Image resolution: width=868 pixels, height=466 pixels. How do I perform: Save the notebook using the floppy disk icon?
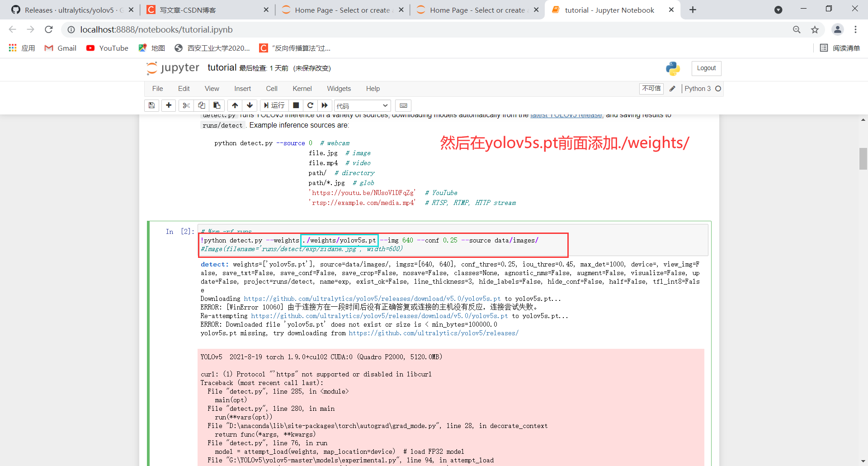pos(151,105)
